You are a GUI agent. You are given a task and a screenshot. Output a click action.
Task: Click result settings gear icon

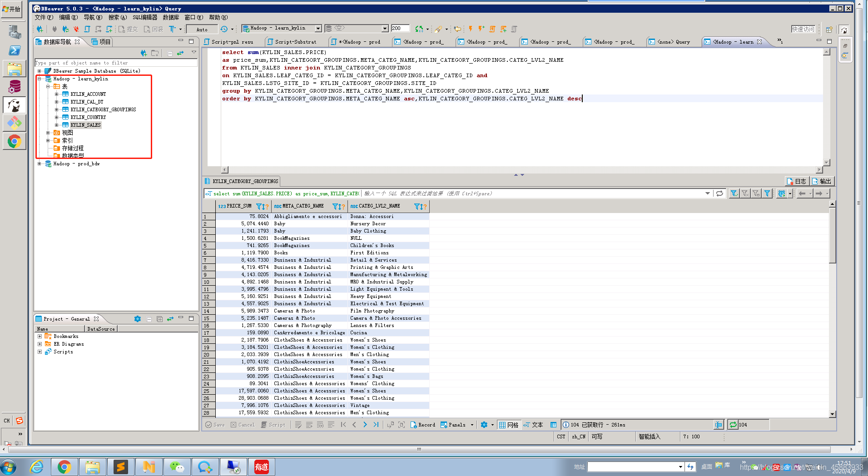pos(484,425)
